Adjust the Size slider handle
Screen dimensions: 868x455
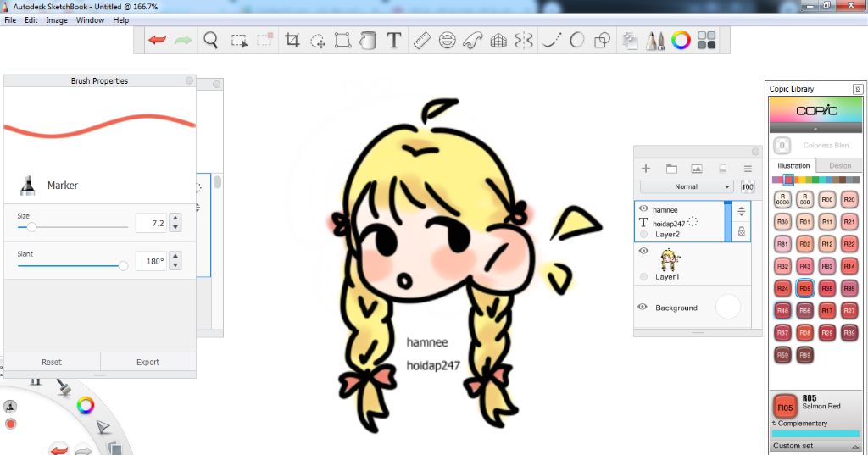[x=31, y=227]
